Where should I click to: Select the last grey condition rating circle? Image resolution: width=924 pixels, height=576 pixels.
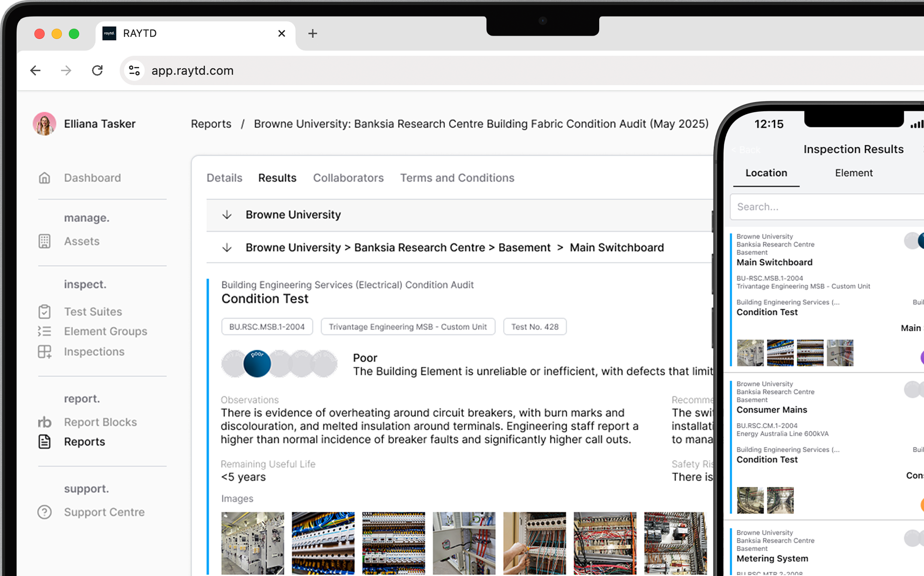click(324, 364)
